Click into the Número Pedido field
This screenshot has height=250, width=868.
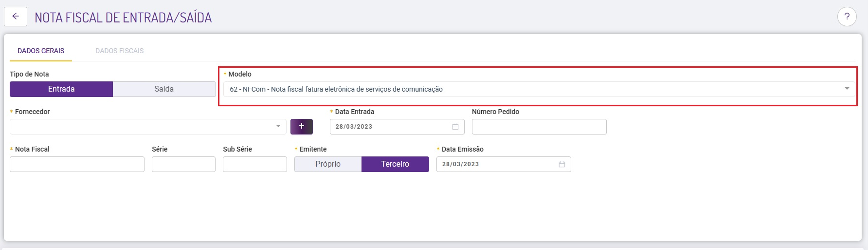(x=539, y=127)
